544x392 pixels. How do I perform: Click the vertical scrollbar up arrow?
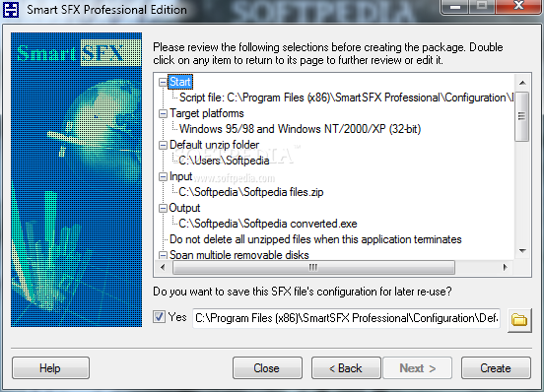point(522,83)
